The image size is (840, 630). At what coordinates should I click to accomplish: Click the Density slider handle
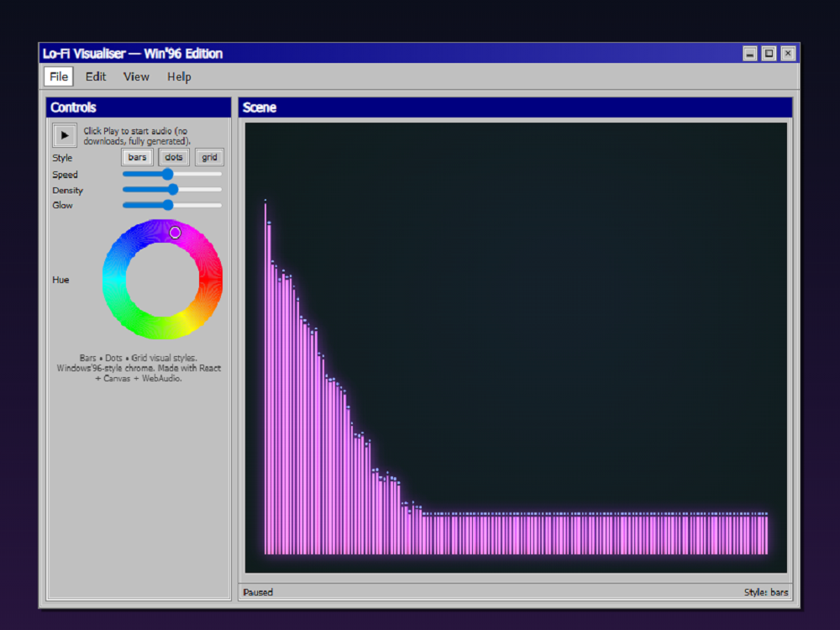(173, 190)
